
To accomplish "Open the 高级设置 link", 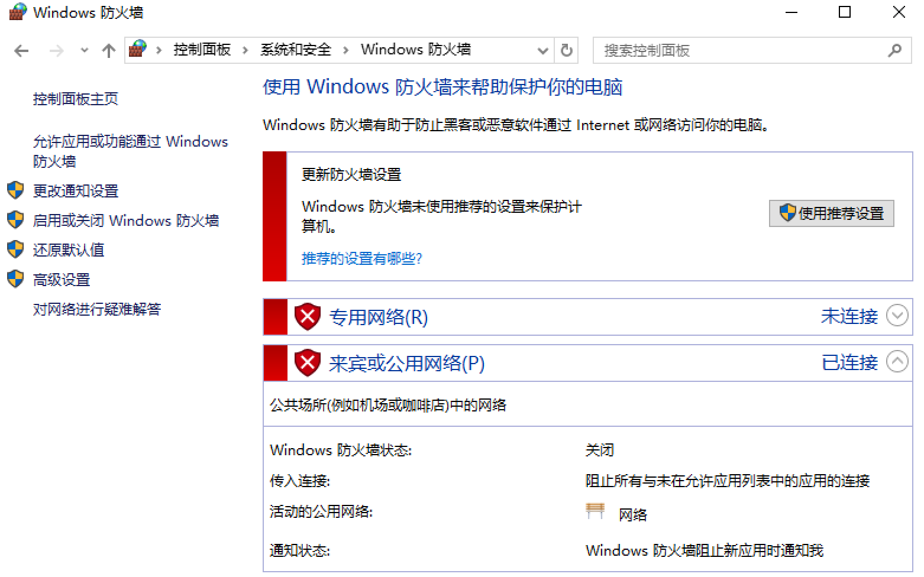I will [x=62, y=280].
